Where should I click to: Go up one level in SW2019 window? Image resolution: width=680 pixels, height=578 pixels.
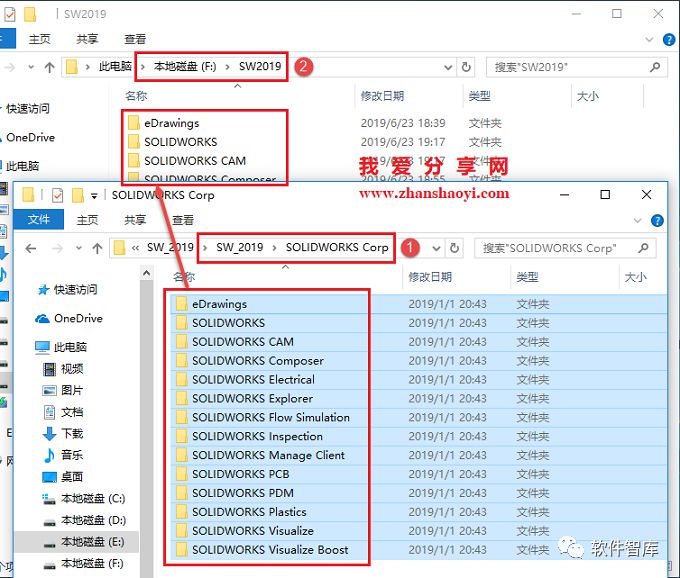49,67
